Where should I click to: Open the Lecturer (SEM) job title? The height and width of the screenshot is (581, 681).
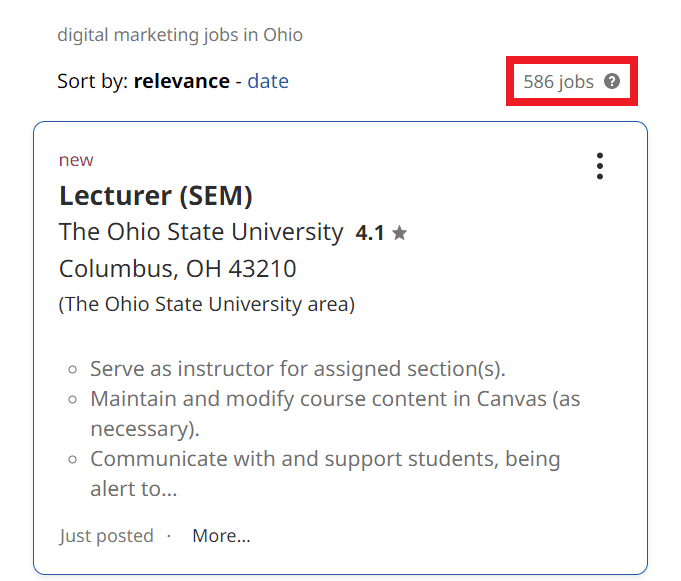[155, 196]
